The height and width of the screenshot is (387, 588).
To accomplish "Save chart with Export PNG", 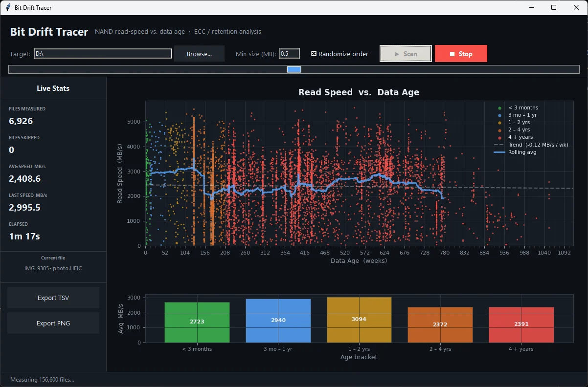I will [x=53, y=323].
